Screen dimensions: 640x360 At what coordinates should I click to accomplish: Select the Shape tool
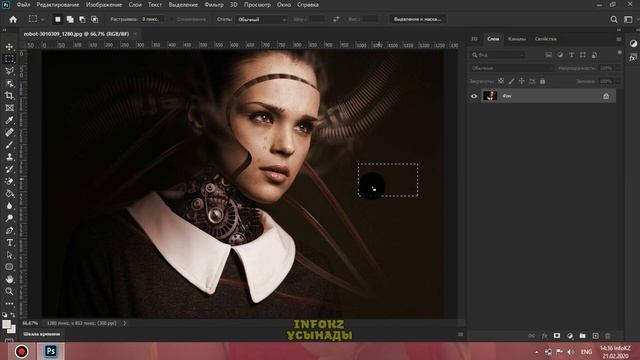(9, 267)
